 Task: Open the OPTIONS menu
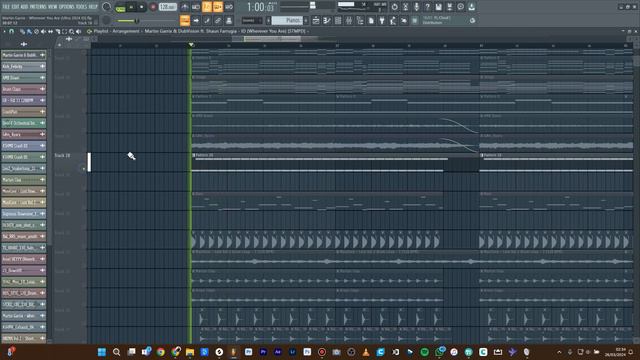tap(67, 7)
